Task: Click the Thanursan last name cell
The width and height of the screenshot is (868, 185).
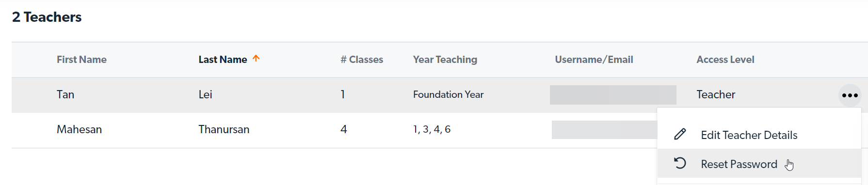Action: (x=224, y=129)
